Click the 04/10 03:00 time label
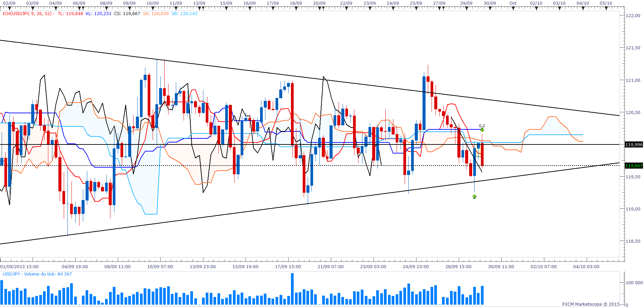644x307 pixels. point(586,267)
